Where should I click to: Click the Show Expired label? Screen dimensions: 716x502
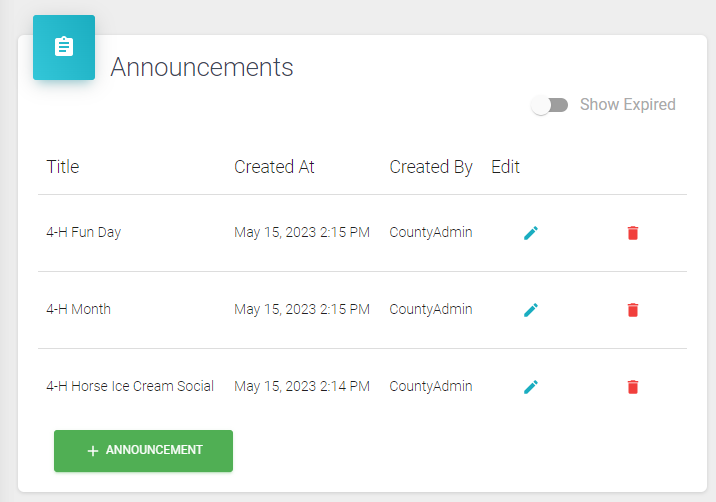627,105
